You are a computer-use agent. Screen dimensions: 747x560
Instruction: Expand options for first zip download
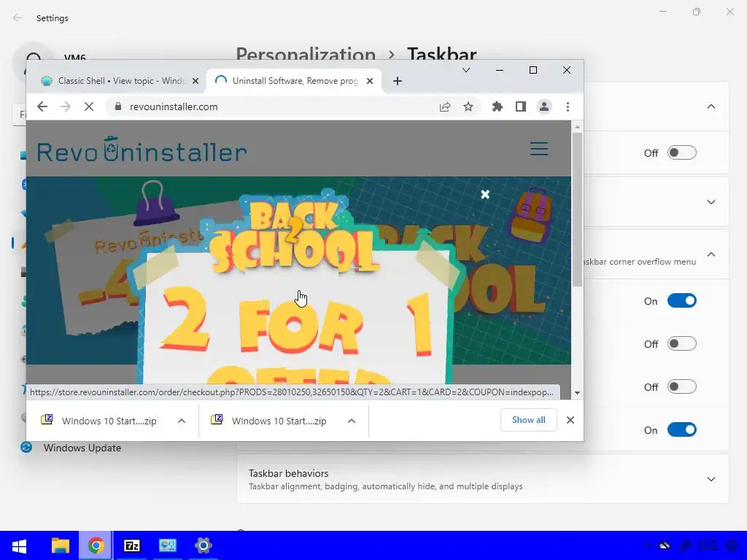click(182, 421)
